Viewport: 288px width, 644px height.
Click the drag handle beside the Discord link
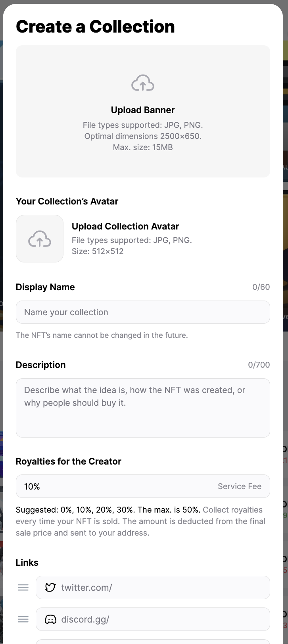23,619
